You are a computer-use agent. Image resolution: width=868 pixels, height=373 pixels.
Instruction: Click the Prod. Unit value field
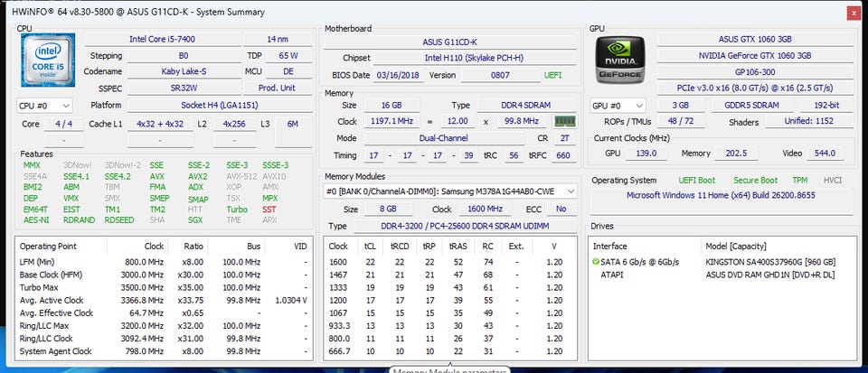277,88
